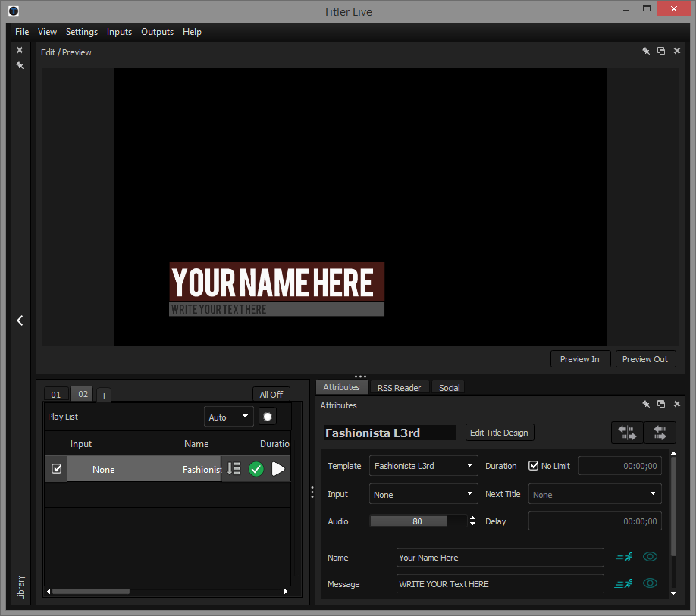Hide the Name field with its eye icon

pyautogui.click(x=650, y=558)
